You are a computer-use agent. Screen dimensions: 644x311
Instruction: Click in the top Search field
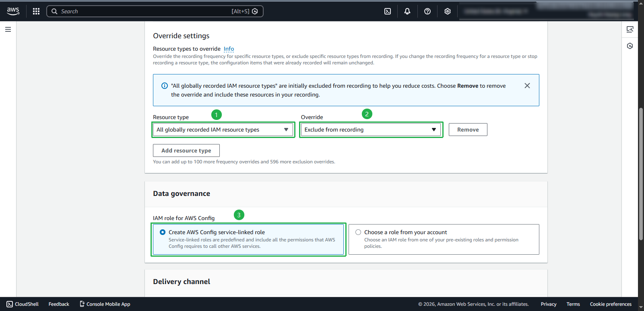145,11
